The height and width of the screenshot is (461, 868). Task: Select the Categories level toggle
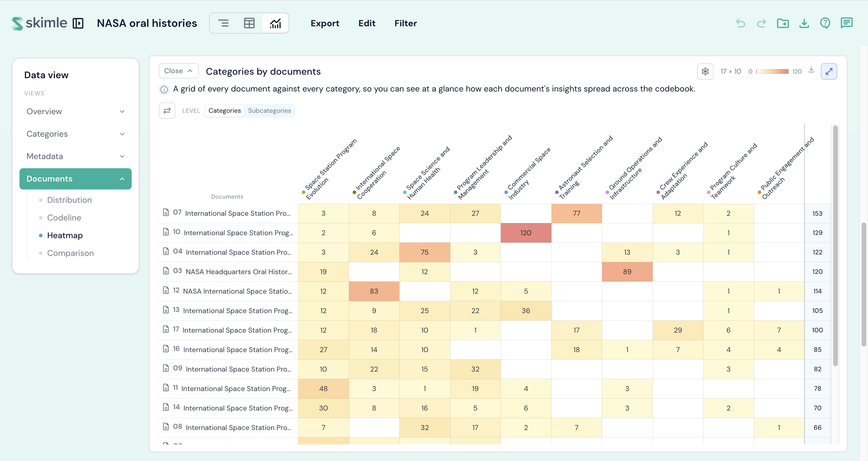pos(224,111)
